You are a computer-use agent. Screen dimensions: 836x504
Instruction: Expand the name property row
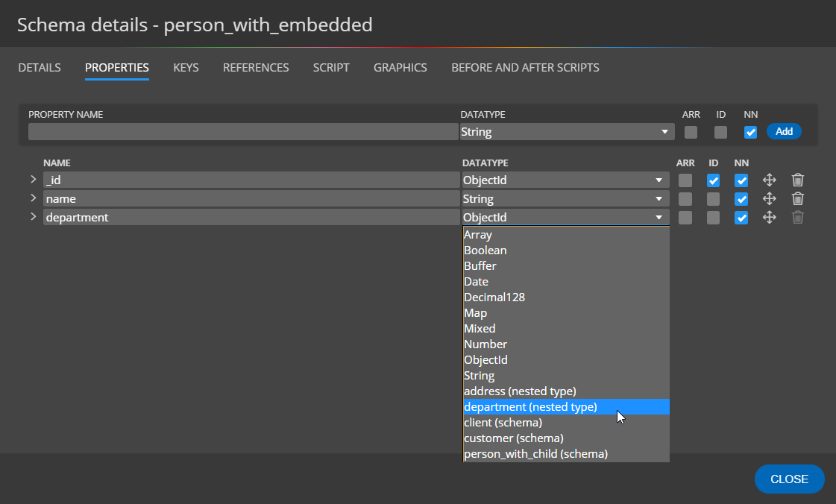33,198
